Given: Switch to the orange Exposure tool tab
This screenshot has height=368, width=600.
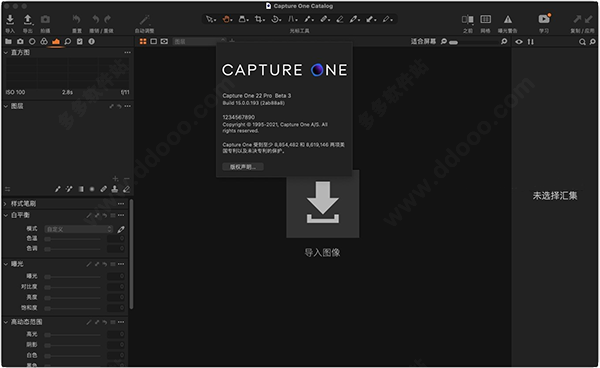Looking at the screenshot, I should tap(56, 41).
